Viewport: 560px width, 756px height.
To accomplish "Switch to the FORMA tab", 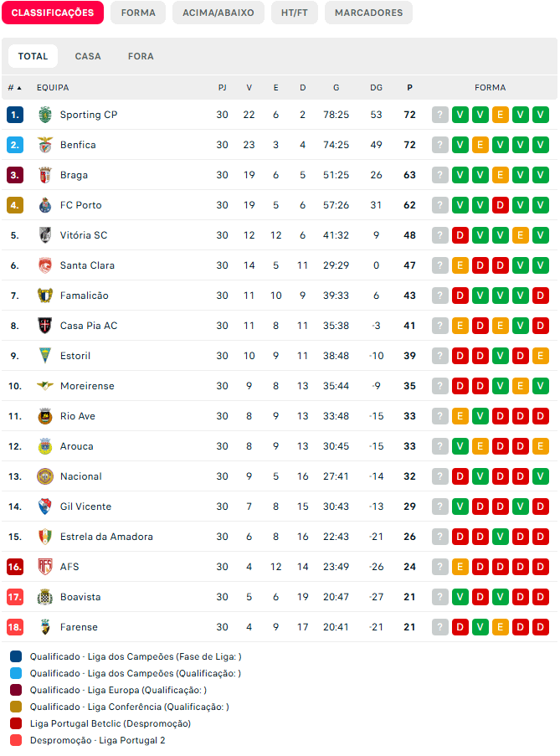I will click(x=137, y=13).
